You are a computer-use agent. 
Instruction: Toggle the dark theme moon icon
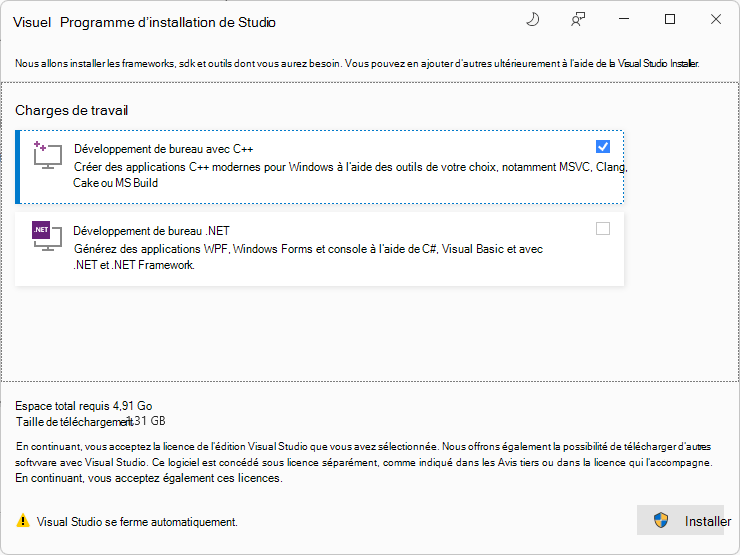pyautogui.click(x=532, y=19)
